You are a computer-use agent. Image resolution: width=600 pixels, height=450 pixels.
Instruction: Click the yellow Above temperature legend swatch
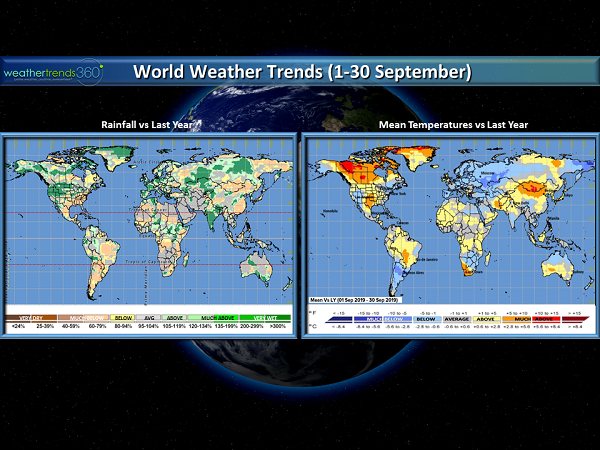point(486,319)
